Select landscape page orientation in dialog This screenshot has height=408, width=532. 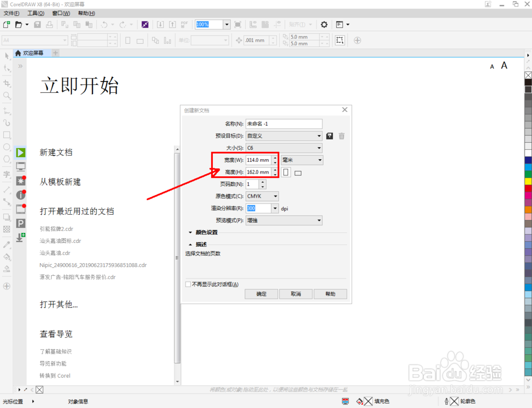298,173
